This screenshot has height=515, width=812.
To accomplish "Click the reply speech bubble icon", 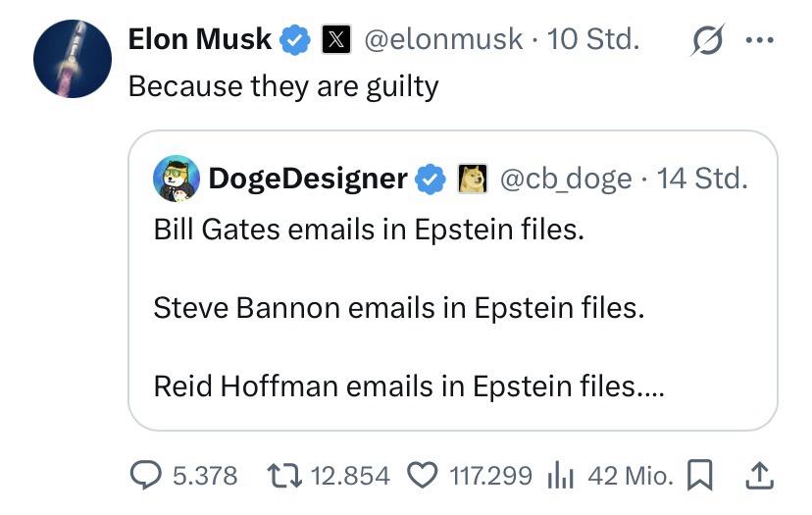I will click(147, 476).
